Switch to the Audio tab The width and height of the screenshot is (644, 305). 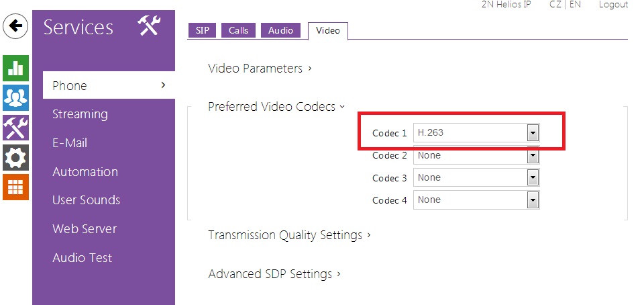click(280, 30)
